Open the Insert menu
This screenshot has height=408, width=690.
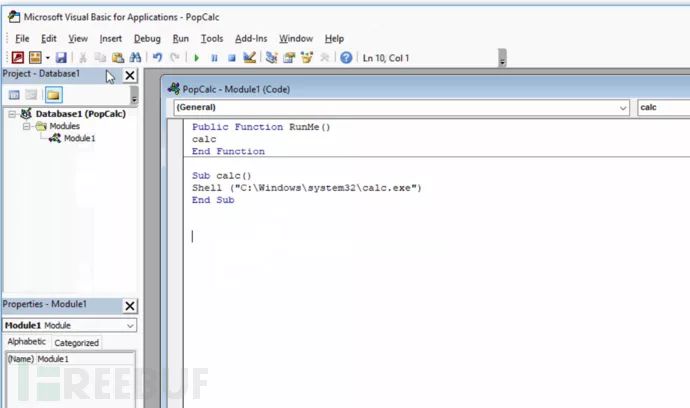coord(110,39)
